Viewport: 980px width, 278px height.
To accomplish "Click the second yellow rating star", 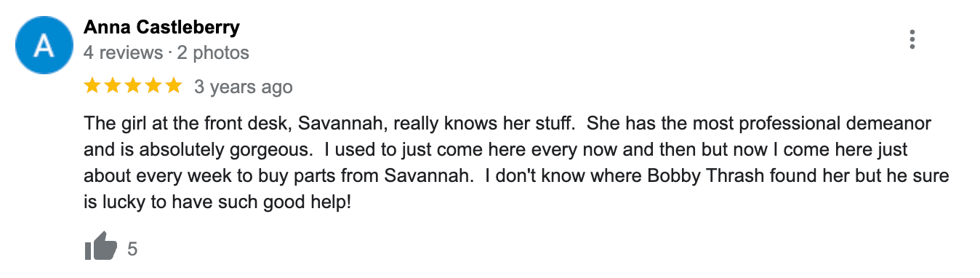I will click(113, 87).
